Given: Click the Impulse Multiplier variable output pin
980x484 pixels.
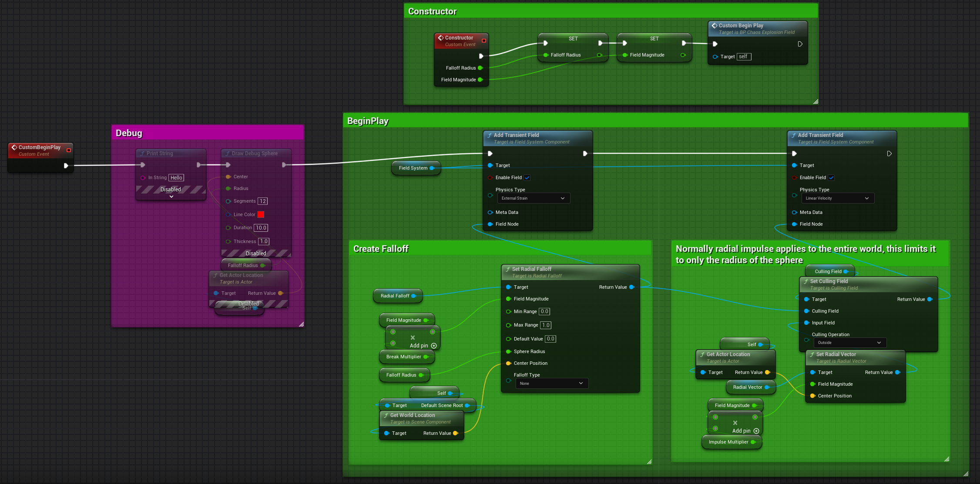Looking at the screenshot, I should pos(753,442).
